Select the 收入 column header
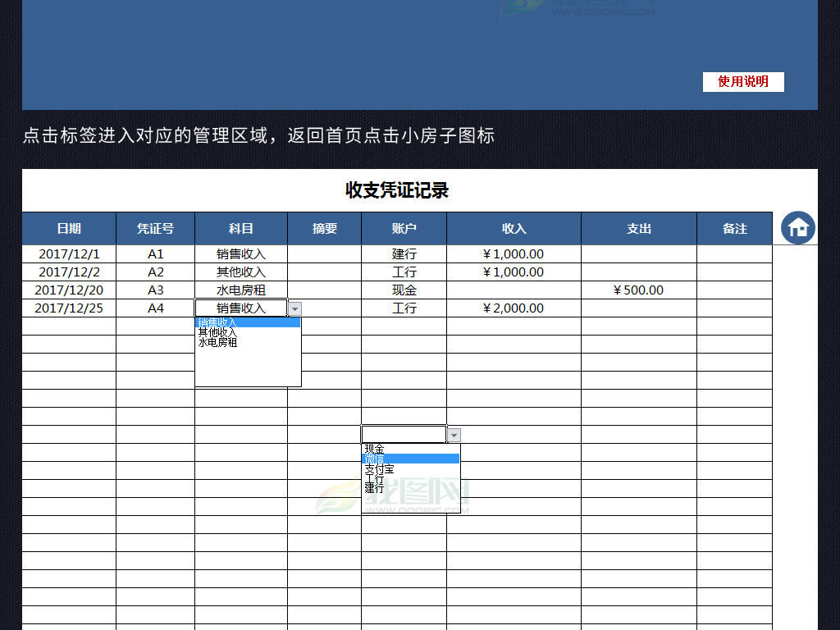 (x=513, y=229)
